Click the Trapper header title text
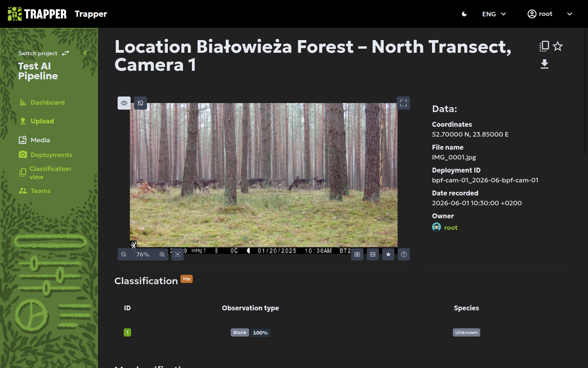This screenshot has height=368, width=588. (x=91, y=14)
